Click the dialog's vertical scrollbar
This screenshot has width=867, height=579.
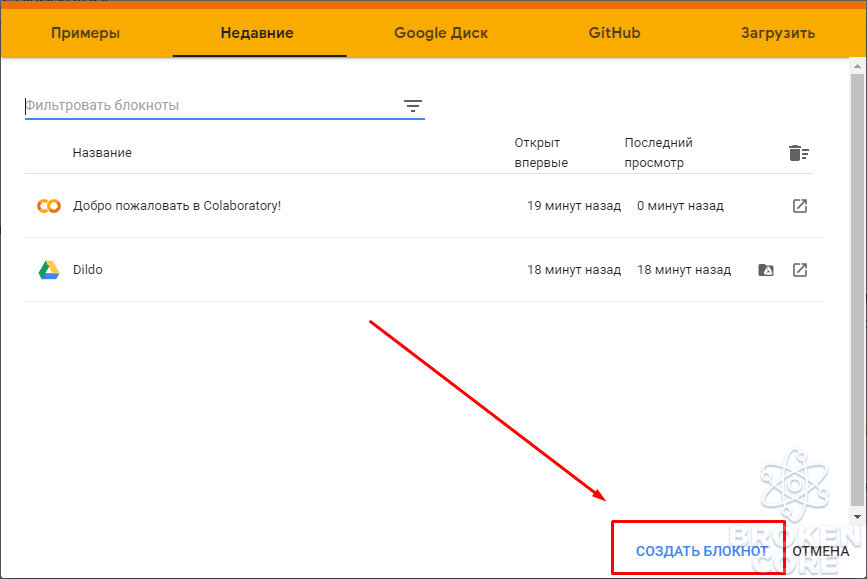[857, 289]
